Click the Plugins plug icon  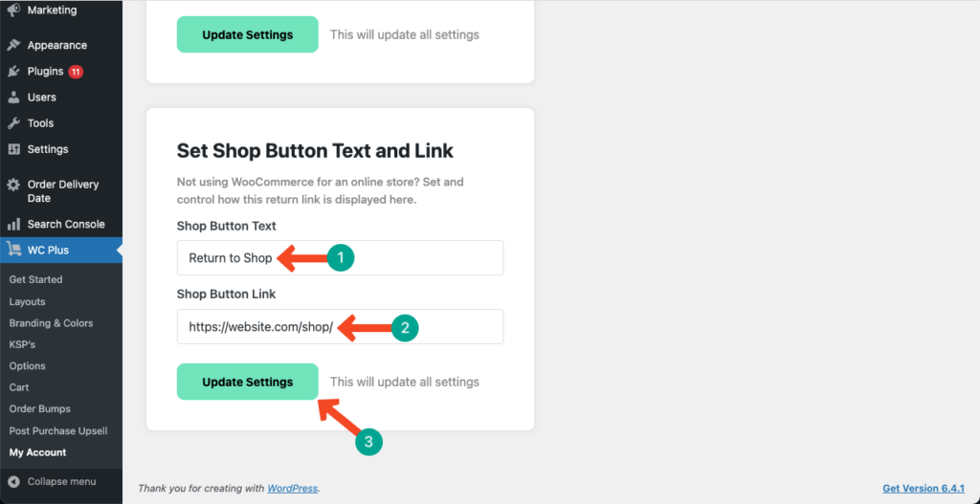coord(13,71)
